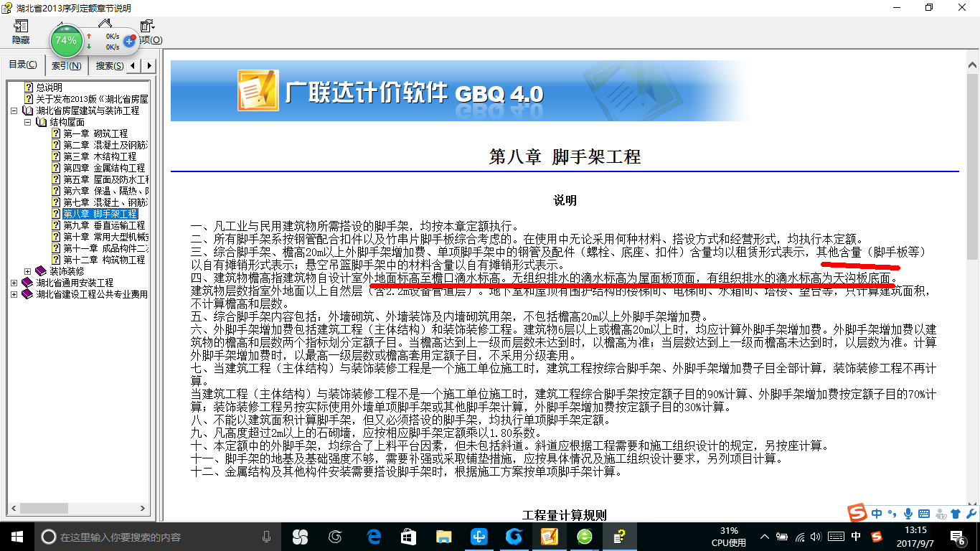980x551 pixels.
Task: Select 第九章 垂直运输工程 topic
Action: click(104, 225)
